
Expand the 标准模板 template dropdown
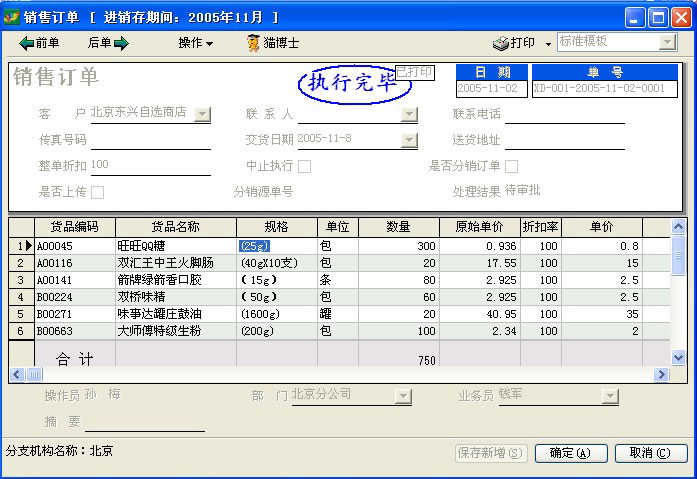pyautogui.click(x=667, y=42)
